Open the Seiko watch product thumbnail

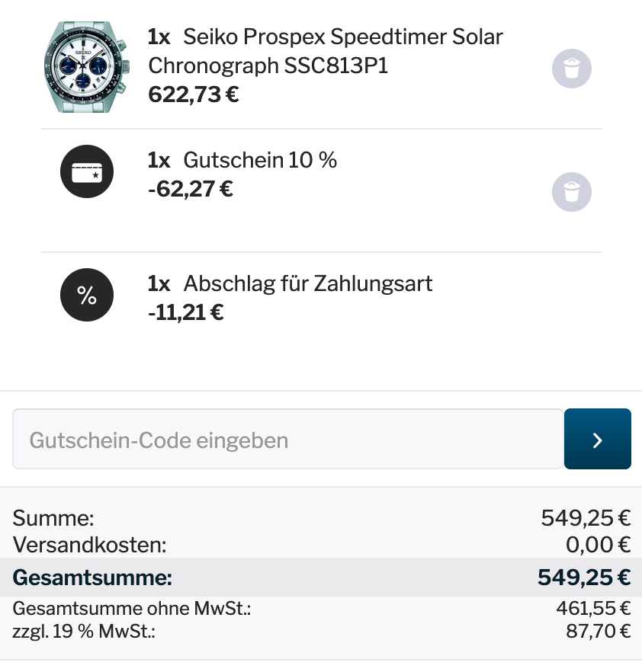pos(87,67)
